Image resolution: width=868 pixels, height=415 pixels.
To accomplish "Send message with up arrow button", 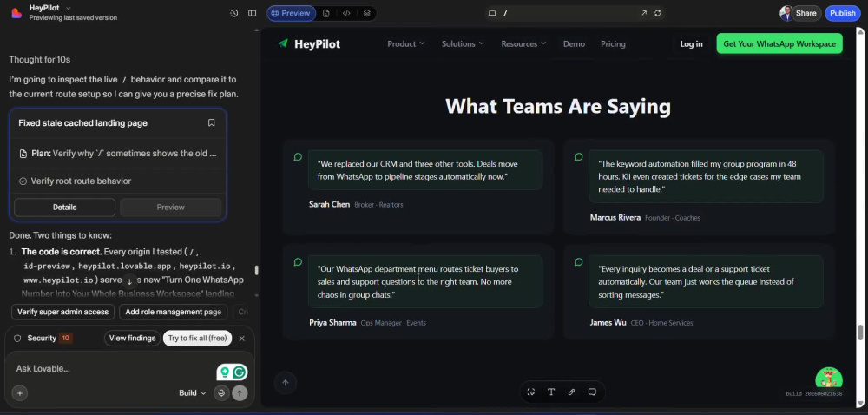I will pyautogui.click(x=240, y=393).
